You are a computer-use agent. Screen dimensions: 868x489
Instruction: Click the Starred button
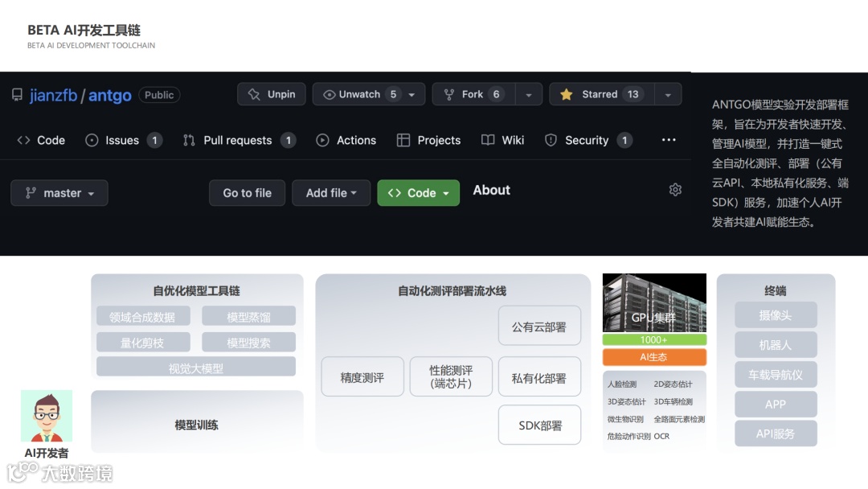[602, 94]
